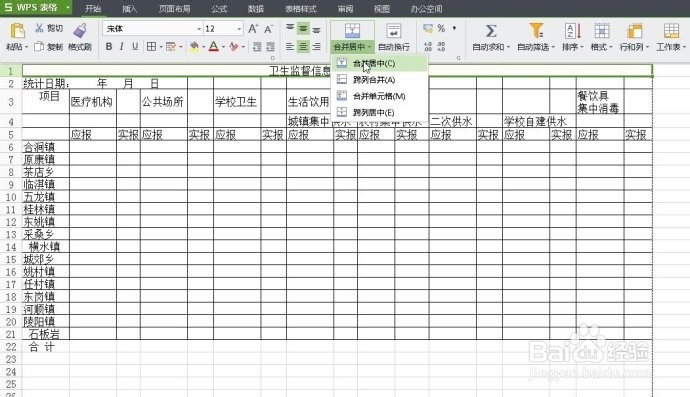The width and height of the screenshot is (690, 397).
Task: Expand the borders dropdown arrow
Action: coord(161,47)
